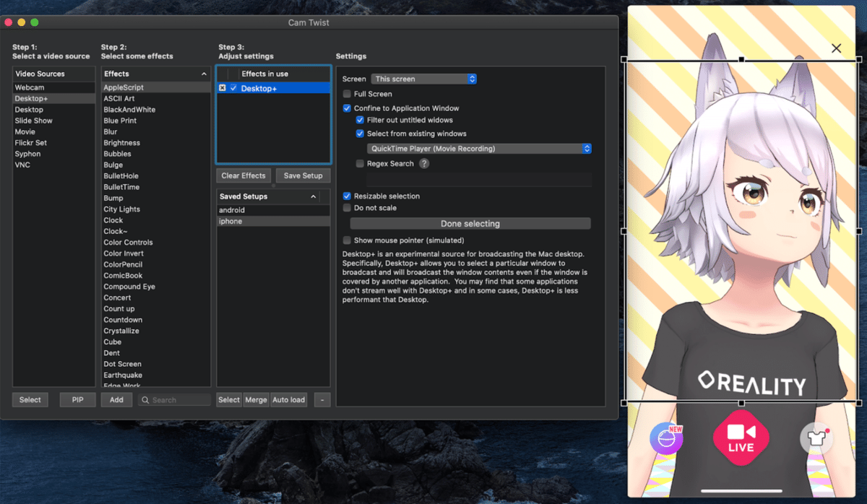Select VNC video source
This screenshot has height=504, width=867.
tap(53, 165)
